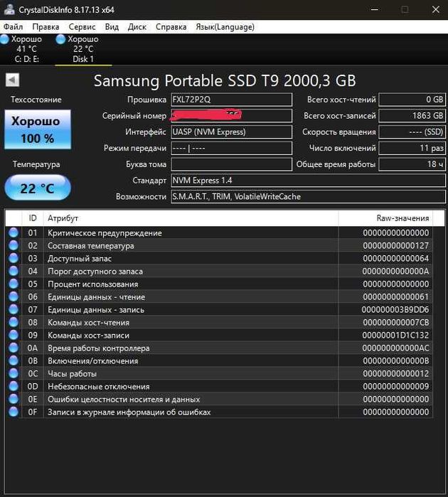Image resolution: width=448 pixels, height=497 pixels.
Task: Open the Язык(Language) menu
Action: coord(225,27)
